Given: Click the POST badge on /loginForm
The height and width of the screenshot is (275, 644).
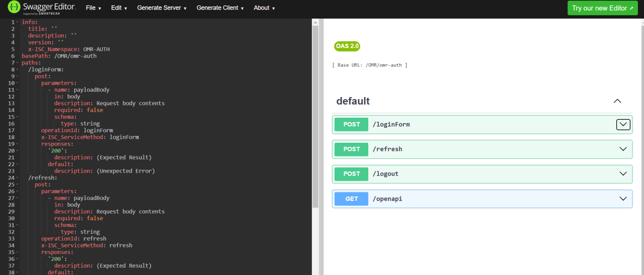Looking at the screenshot, I should pyautogui.click(x=351, y=125).
